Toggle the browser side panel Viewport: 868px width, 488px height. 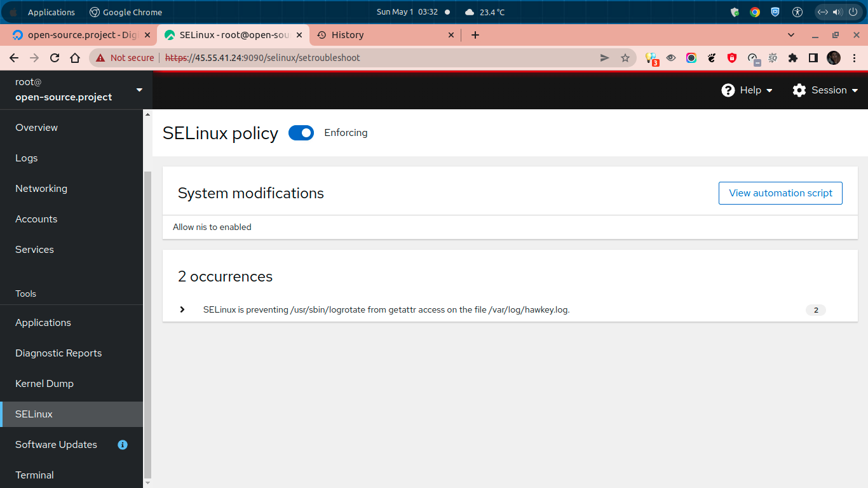click(813, 58)
